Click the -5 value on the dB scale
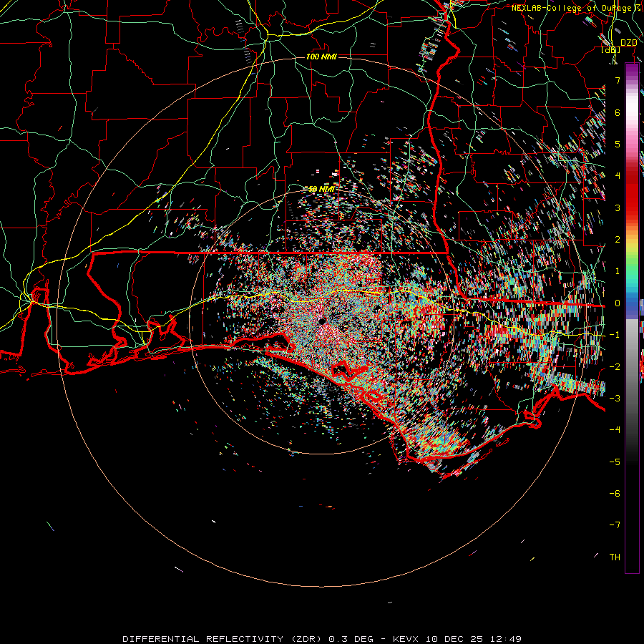Viewport: 644px width, 644px height. (x=615, y=462)
